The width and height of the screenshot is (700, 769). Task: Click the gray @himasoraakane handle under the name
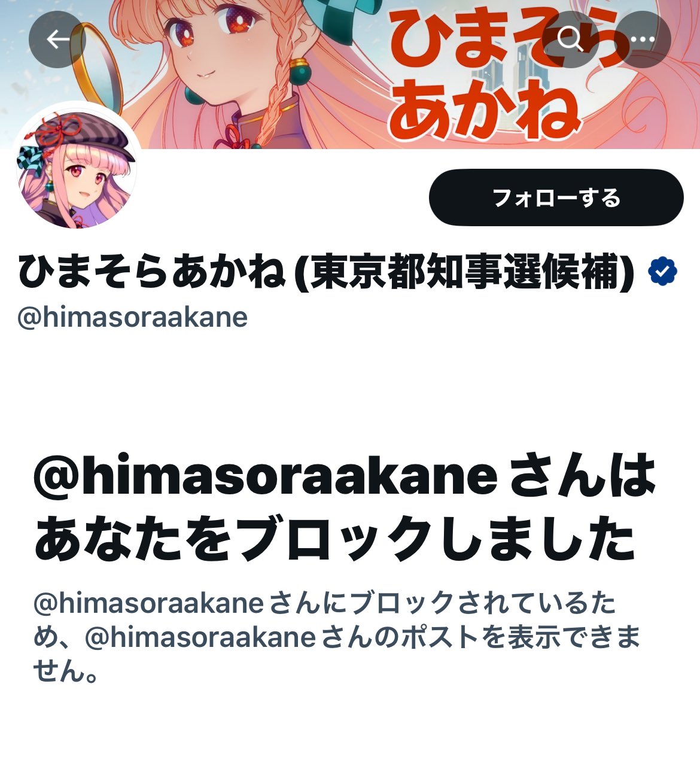point(132,317)
